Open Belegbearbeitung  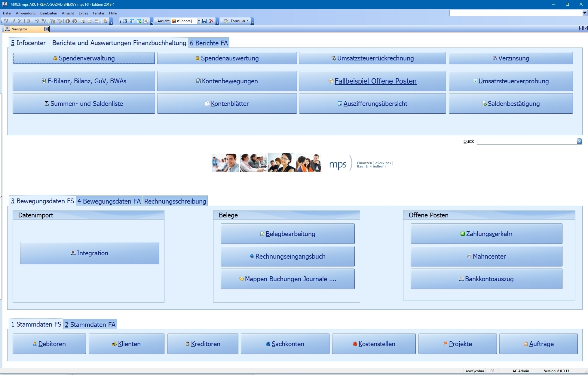click(287, 234)
